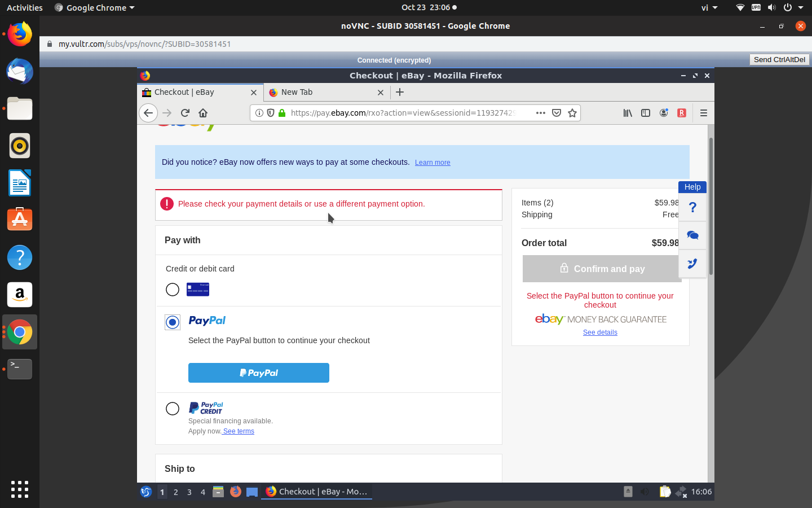
Task: Open eBay help question mark icon
Action: (693, 207)
